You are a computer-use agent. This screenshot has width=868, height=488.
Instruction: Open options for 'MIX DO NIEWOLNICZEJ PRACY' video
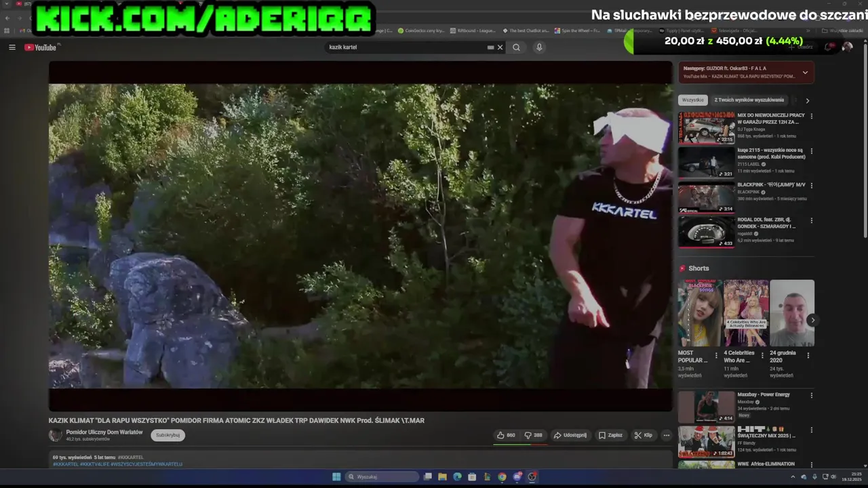click(812, 116)
